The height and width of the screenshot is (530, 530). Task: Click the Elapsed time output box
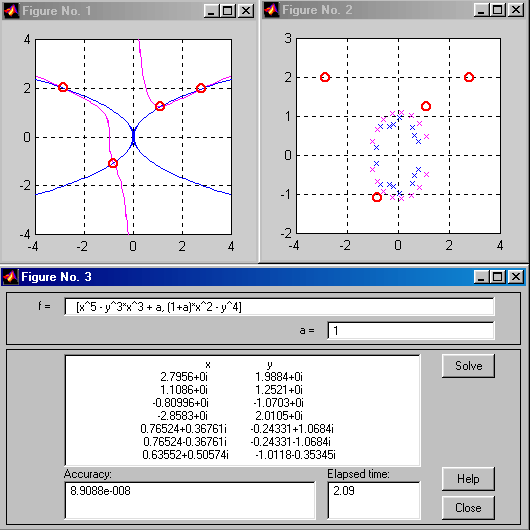click(374, 501)
